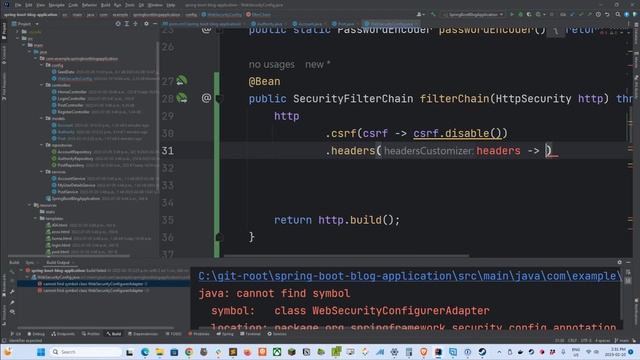Switch to the Sync tab
The width and height of the screenshot is (640, 360).
pyautogui.click(x=30, y=262)
